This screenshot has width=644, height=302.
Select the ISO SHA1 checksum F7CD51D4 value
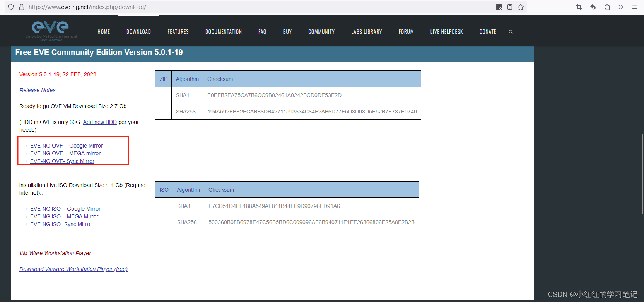coord(274,206)
